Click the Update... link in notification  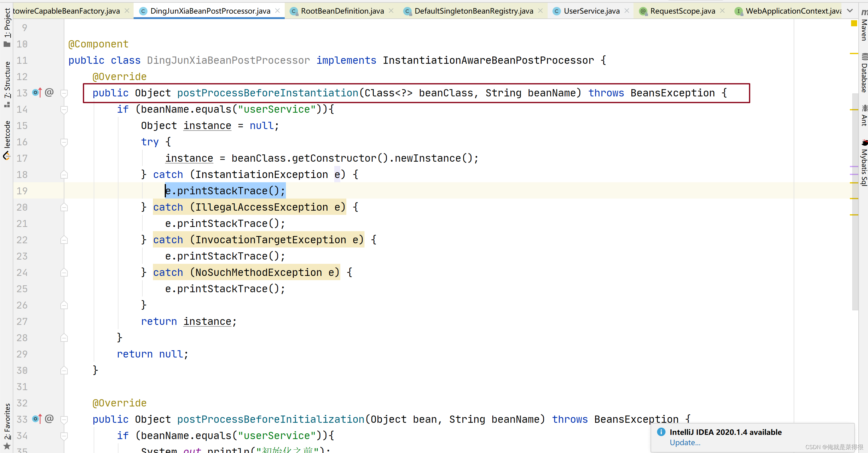pyautogui.click(x=685, y=442)
